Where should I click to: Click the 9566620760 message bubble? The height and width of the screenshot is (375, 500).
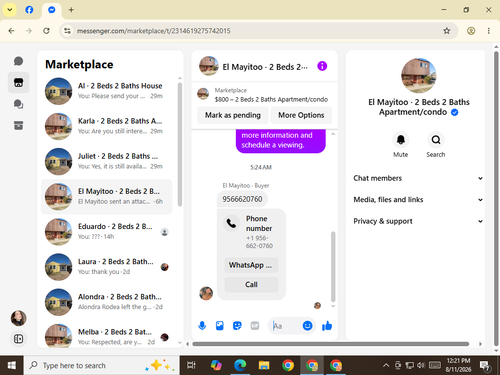(x=242, y=199)
